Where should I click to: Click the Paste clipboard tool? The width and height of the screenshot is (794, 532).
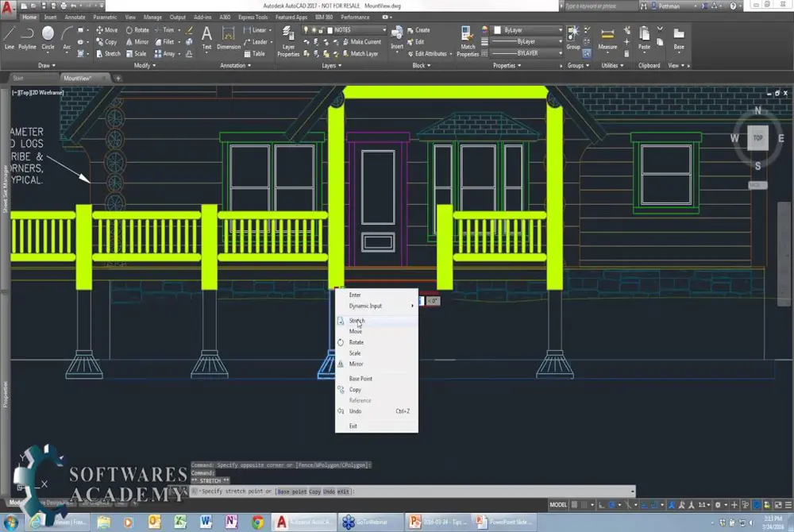644,38
